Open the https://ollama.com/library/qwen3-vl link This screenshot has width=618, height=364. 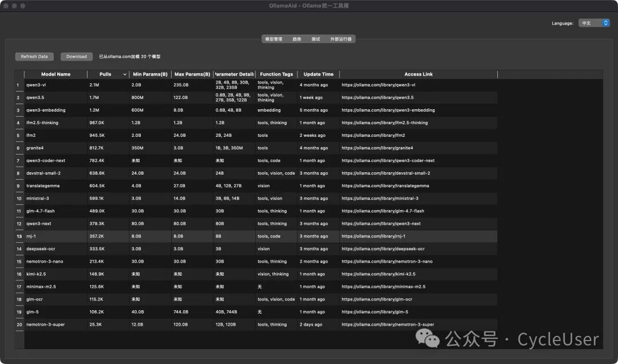click(x=378, y=85)
